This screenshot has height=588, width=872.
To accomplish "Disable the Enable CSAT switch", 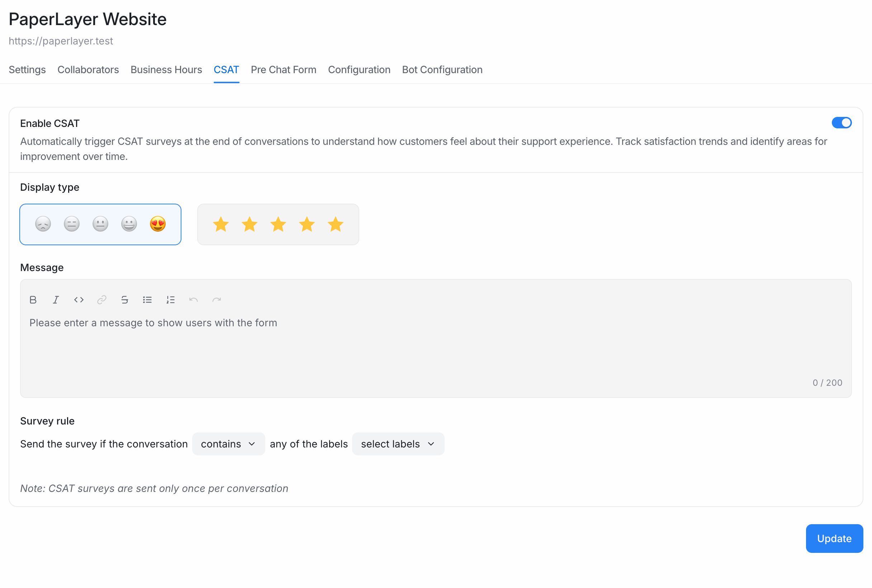I will 842,123.
